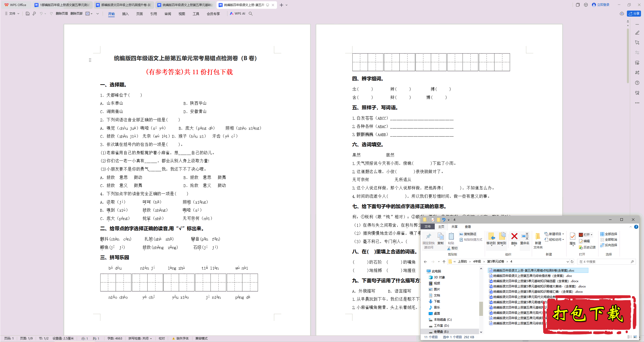The width and height of the screenshot is (644, 342).
Task: Expand the shading pattern dropdown in WPS toolbar
Action: click(x=92, y=14)
